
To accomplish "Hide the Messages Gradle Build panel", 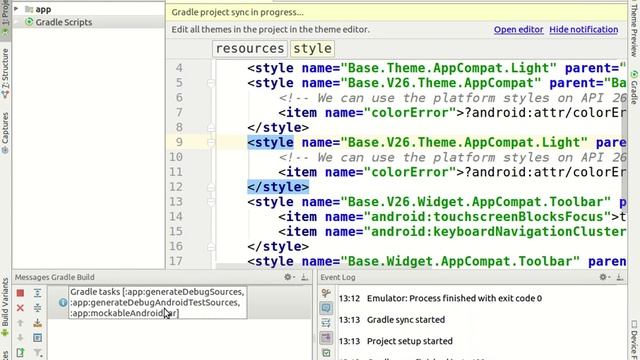I will (304, 277).
